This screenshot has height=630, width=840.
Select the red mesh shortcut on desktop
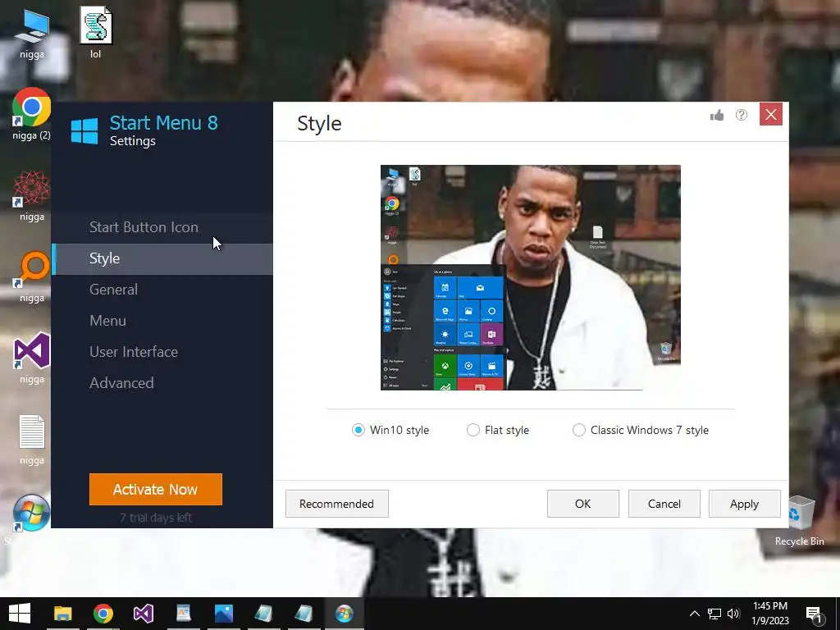pos(32,195)
